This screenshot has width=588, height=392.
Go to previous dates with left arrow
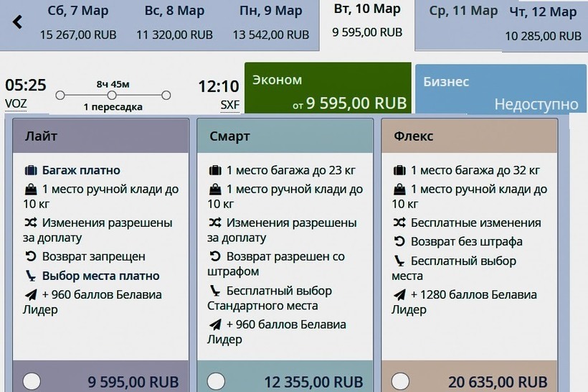(17, 22)
